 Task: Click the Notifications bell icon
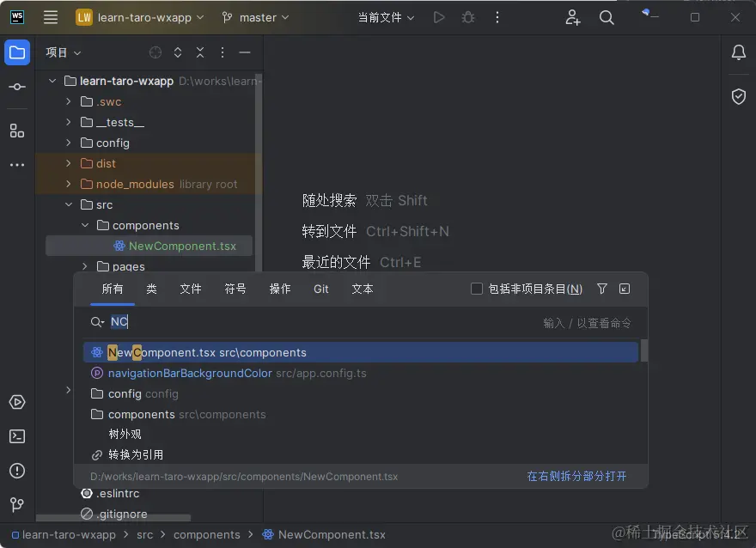738,52
